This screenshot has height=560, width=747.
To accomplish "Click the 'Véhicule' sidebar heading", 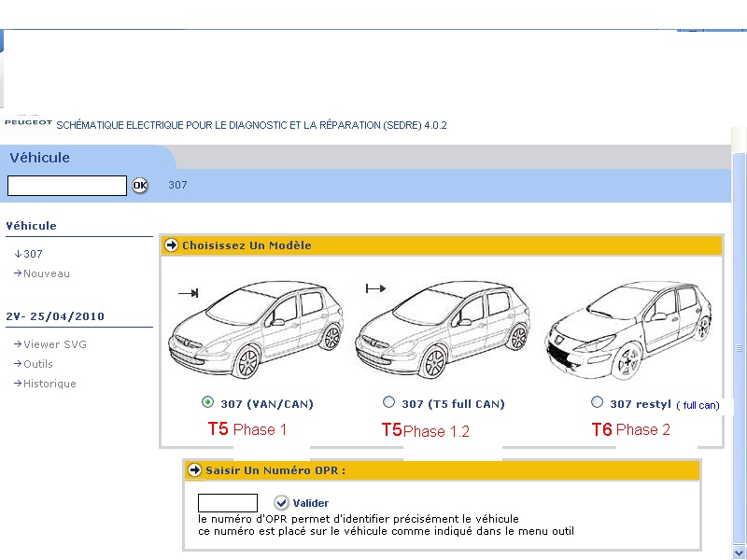I will click(31, 226).
